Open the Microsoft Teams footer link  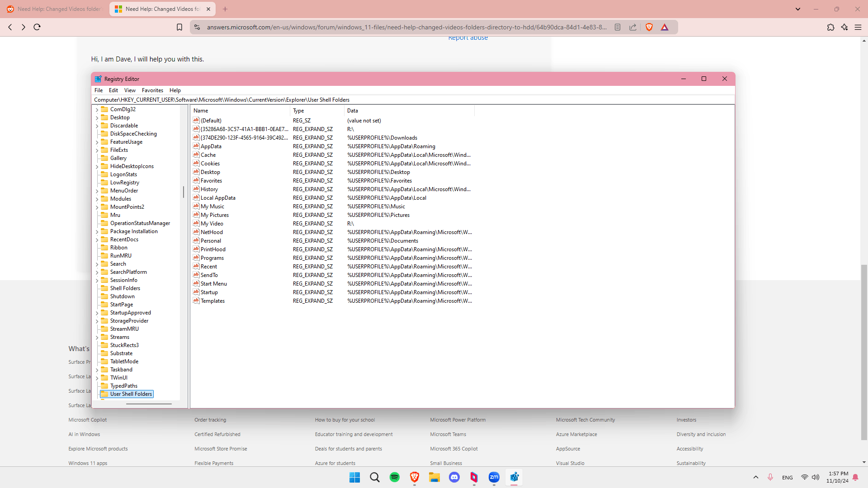tap(448, 434)
